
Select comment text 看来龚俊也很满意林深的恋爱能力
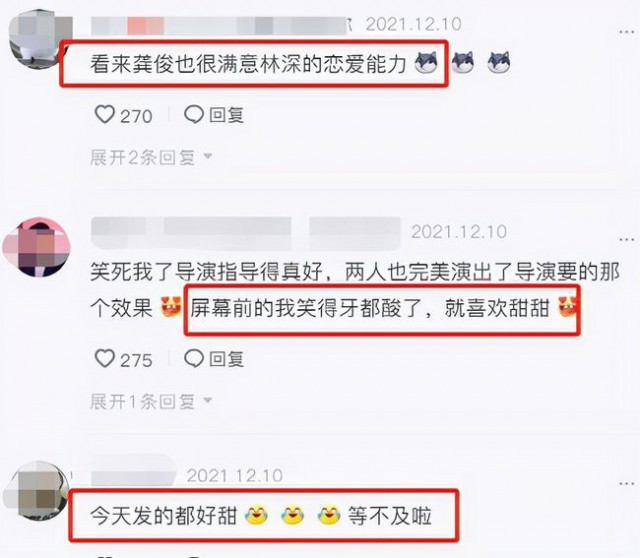(x=248, y=64)
